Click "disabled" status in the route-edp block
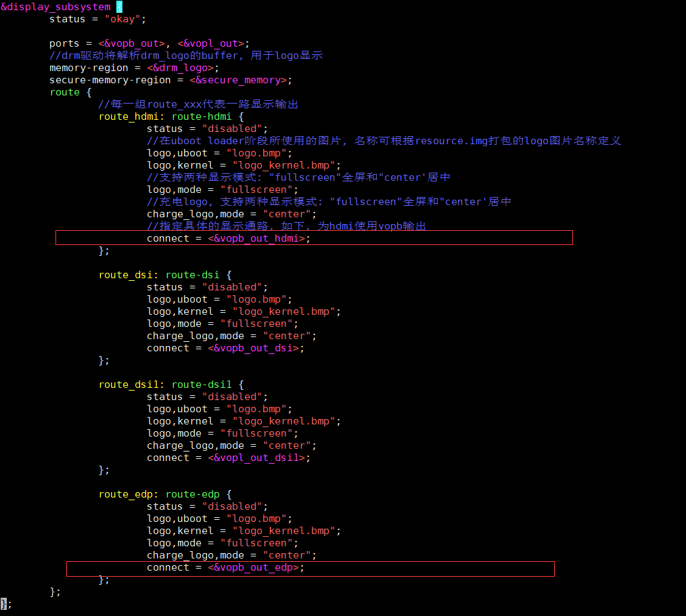 (x=232, y=506)
